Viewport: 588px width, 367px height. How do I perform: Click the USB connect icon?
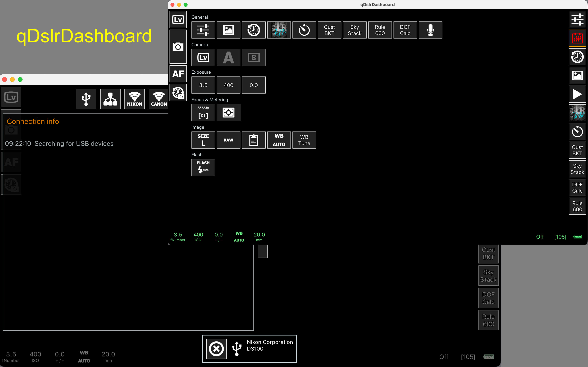point(86,99)
